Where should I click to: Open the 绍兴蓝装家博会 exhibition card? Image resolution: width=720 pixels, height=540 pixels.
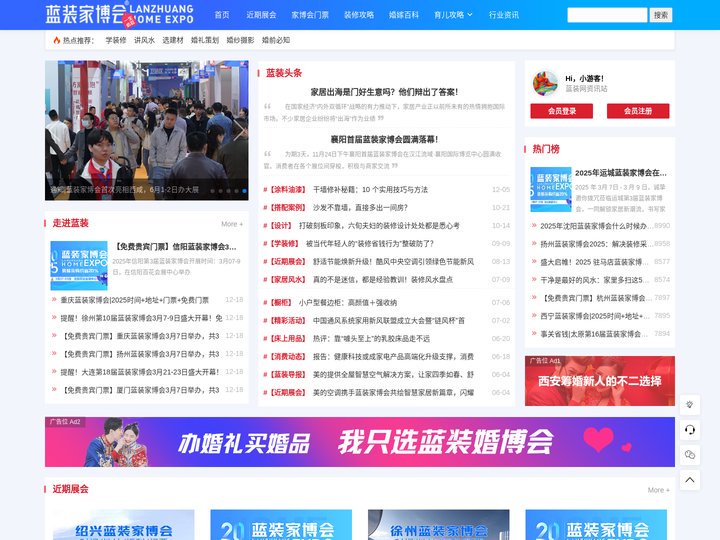(x=124, y=524)
